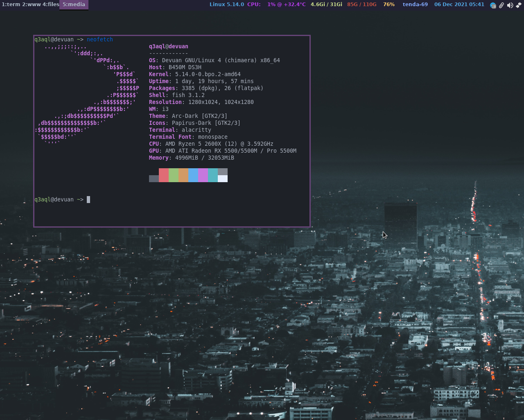
Task: Click the orange color block in neofetch
Action: (183, 175)
